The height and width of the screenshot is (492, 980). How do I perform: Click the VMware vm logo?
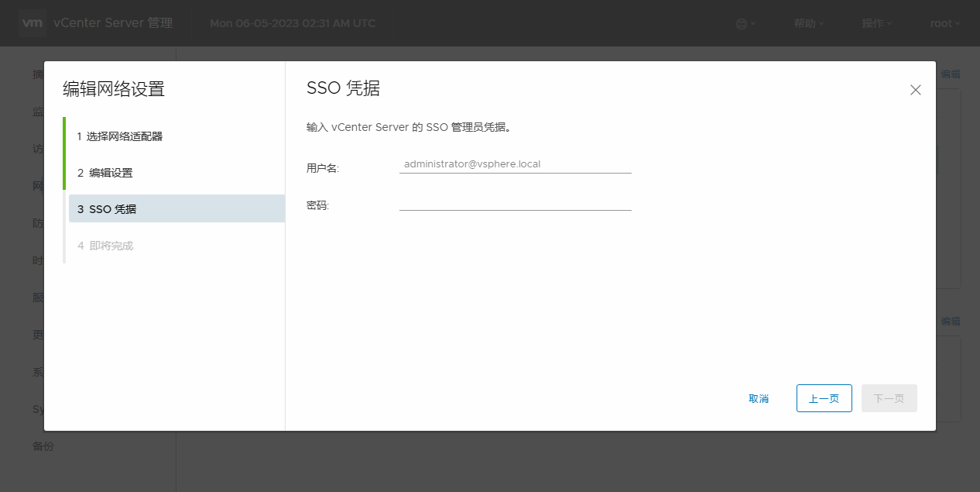[x=32, y=23]
